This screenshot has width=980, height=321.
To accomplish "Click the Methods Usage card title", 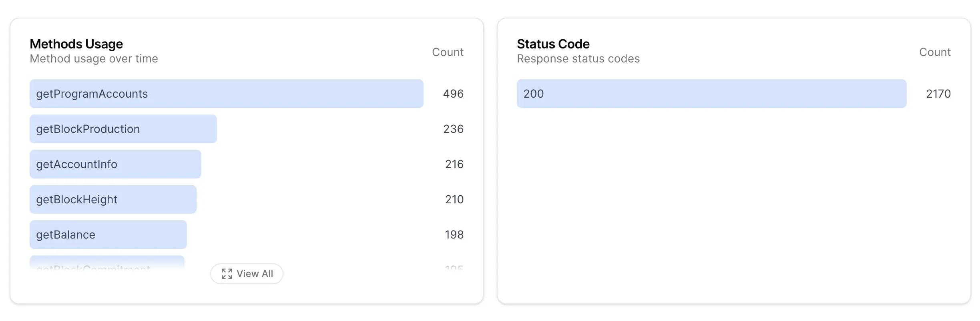I will [76, 44].
